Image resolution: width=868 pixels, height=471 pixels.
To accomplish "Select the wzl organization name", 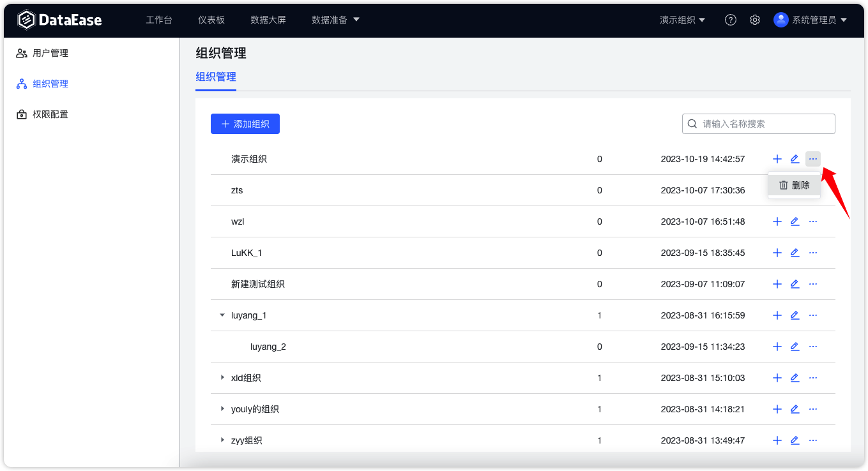I will coord(238,221).
